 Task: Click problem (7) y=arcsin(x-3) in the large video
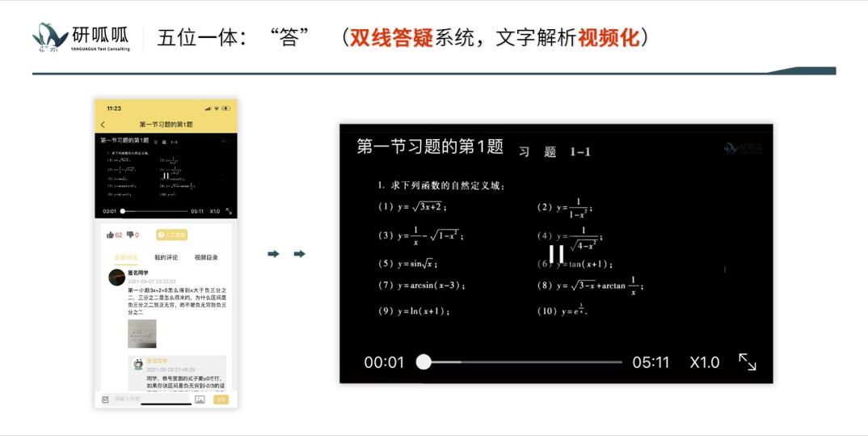pyautogui.click(x=422, y=286)
